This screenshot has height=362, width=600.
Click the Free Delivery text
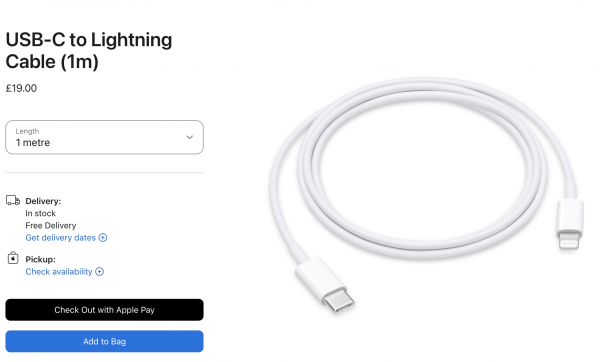click(x=51, y=225)
